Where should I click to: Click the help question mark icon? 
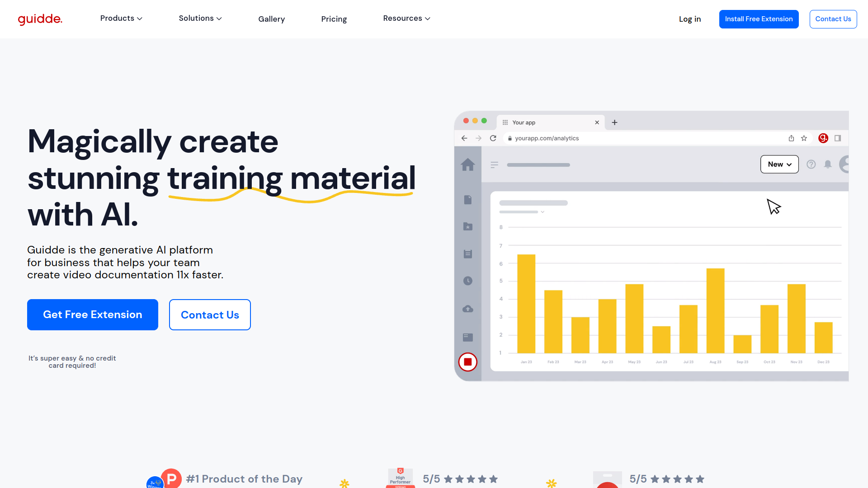tap(811, 164)
